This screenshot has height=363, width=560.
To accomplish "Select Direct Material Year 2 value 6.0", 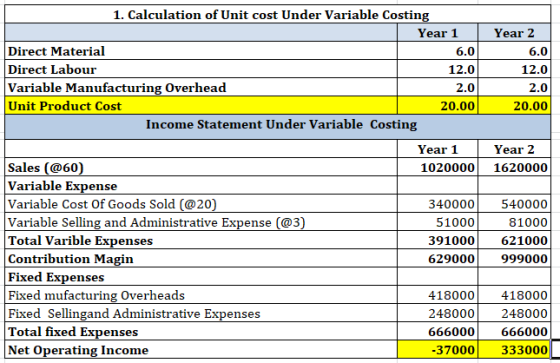I will click(514, 51).
